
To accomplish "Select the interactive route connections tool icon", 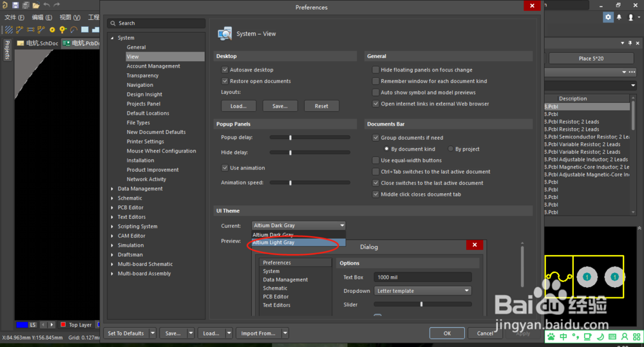I will [19, 30].
